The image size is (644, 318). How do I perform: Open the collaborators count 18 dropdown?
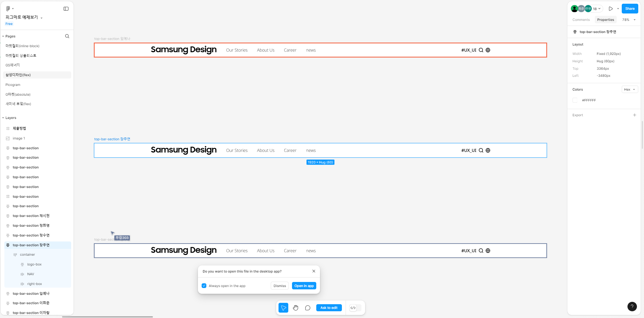coord(597,9)
